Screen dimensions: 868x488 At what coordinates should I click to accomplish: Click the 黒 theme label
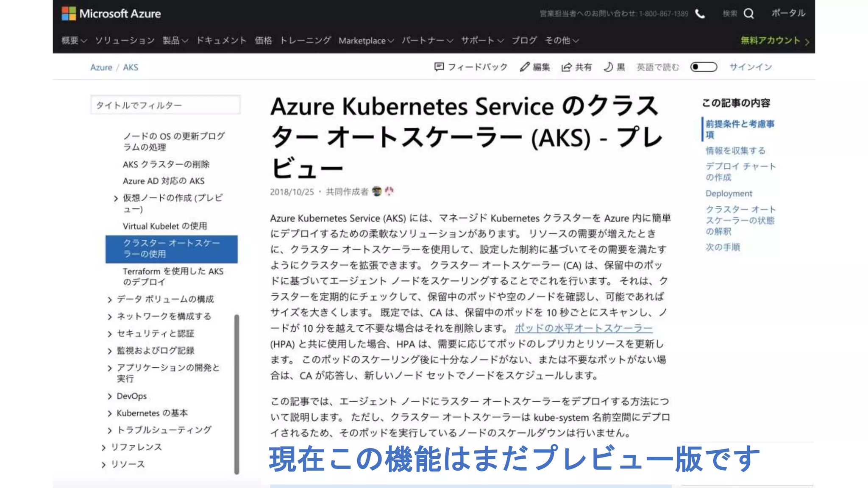coord(620,67)
